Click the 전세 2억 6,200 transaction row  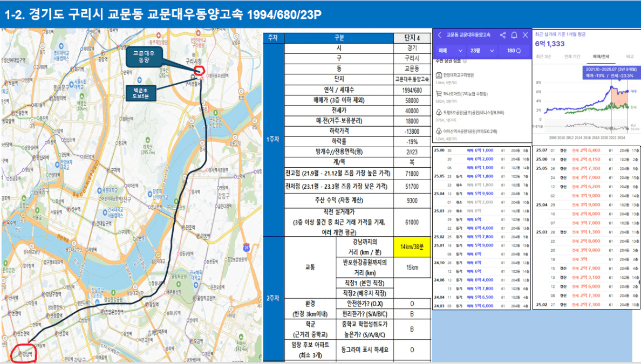[x=587, y=187]
